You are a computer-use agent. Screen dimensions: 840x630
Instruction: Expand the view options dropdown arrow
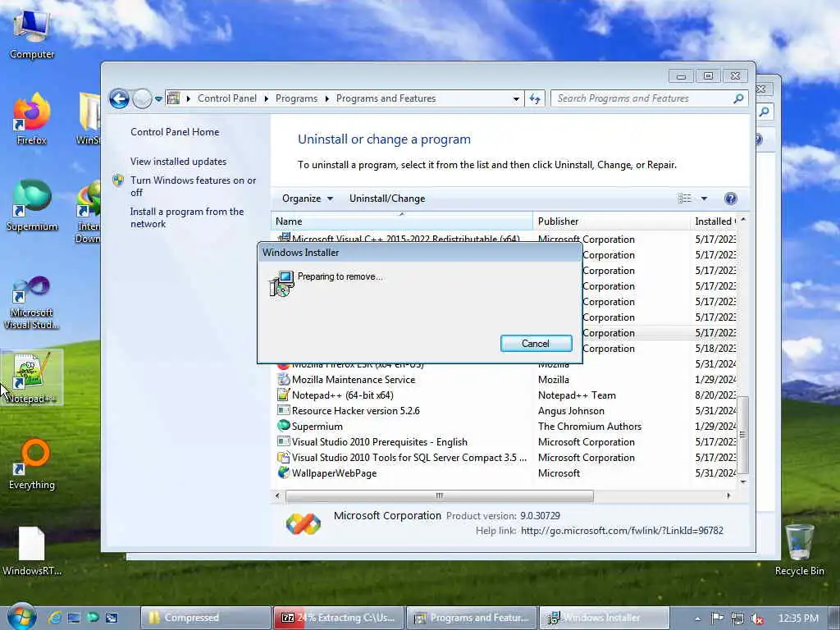coord(704,199)
